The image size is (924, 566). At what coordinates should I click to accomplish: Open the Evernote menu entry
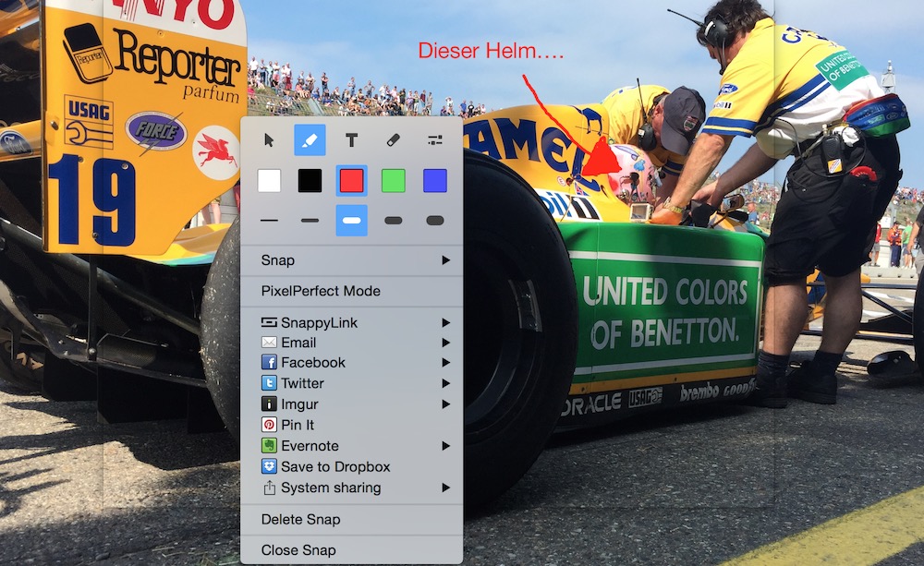pos(310,446)
